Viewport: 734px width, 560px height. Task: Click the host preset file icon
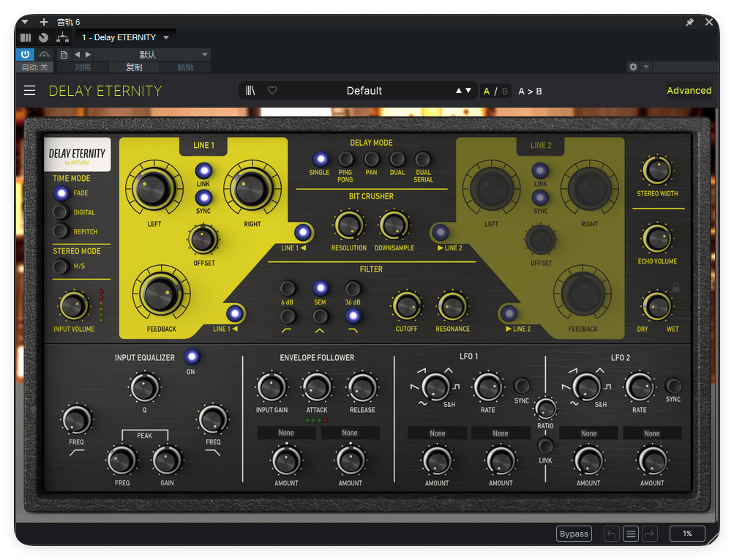click(64, 55)
